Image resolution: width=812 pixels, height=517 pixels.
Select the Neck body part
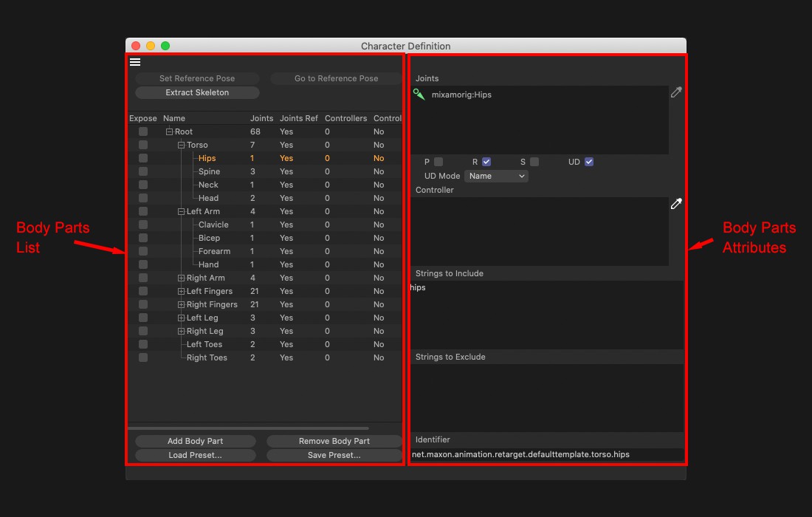pyautogui.click(x=208, y=185)
